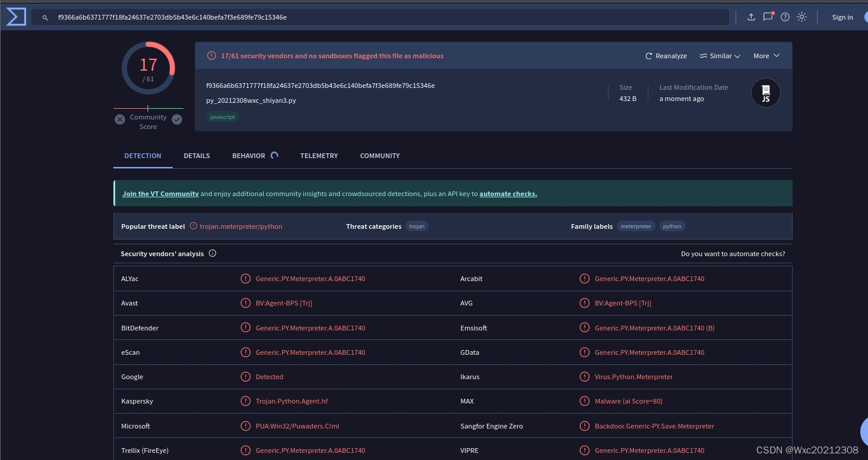Click the Sign in link
Viewport: 868px width, 460px height.
coord(842,17)
